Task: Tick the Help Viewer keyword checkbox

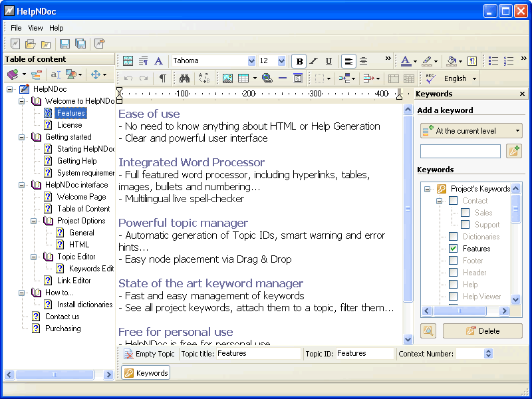Action: 453,297
